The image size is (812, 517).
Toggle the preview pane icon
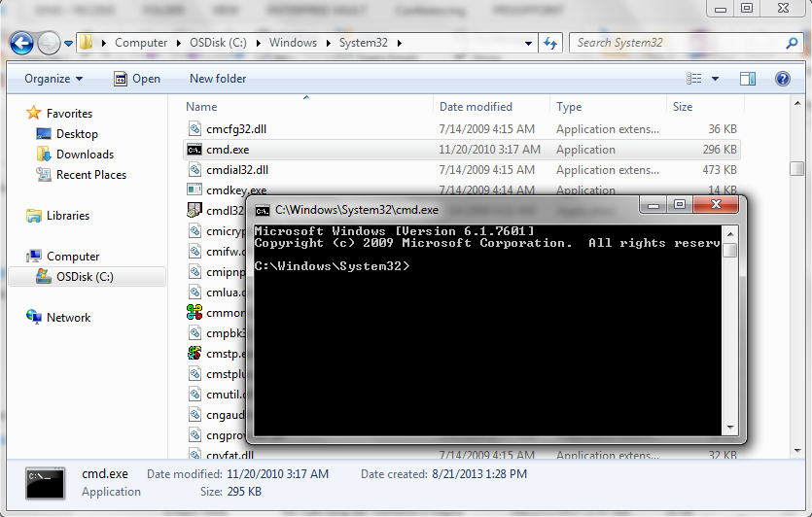(747, 79)
